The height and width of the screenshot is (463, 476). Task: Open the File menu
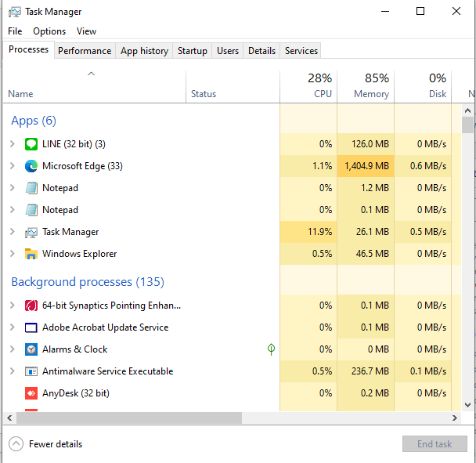pyautogui.click(x=15, y=31)
